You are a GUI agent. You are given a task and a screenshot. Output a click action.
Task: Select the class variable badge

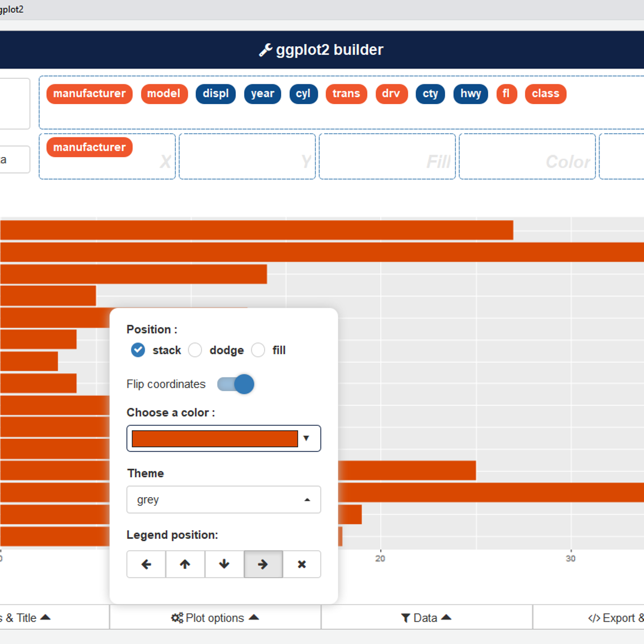click(x=545, y=94)
